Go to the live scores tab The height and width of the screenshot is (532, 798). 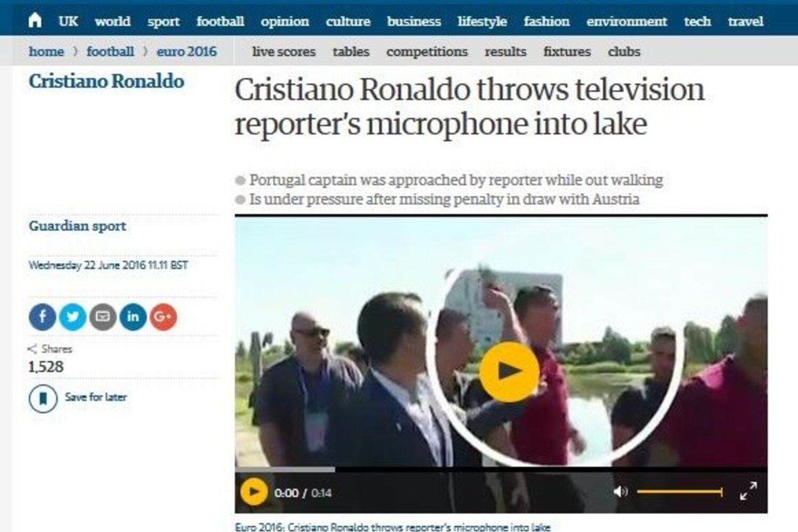pos(284,52)
